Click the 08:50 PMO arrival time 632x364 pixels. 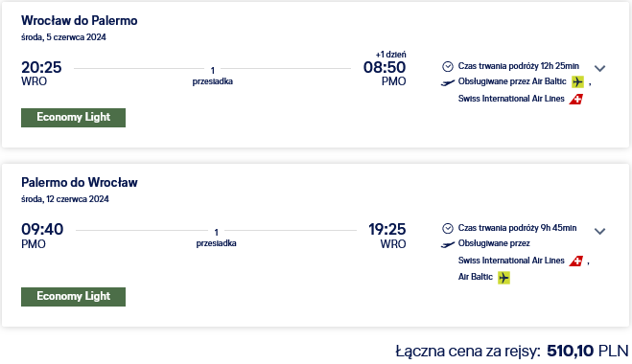pyautogui.click(x=385, y=74)
